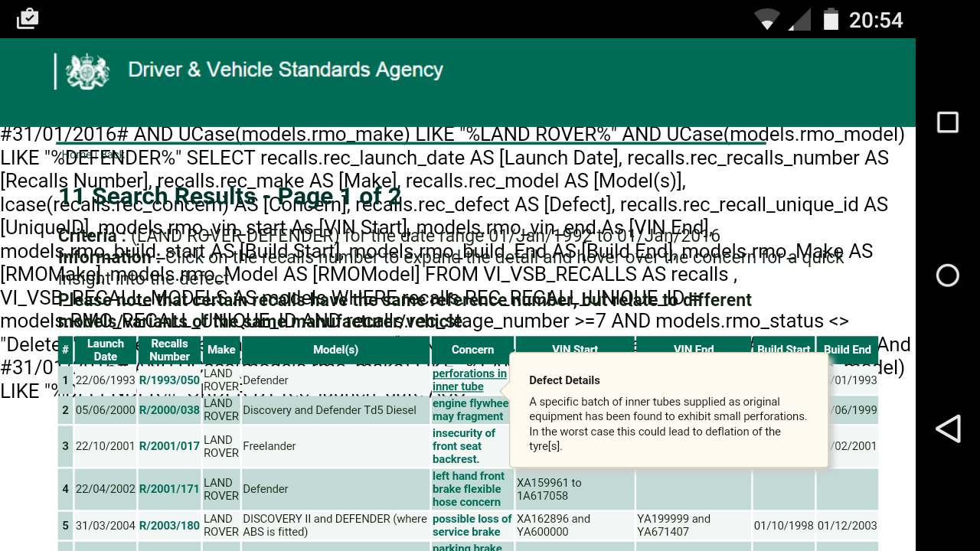This screenshot has height=551, width=980.
Task: Tap the Android recent apps square button
Action: [x=948, y=122]
